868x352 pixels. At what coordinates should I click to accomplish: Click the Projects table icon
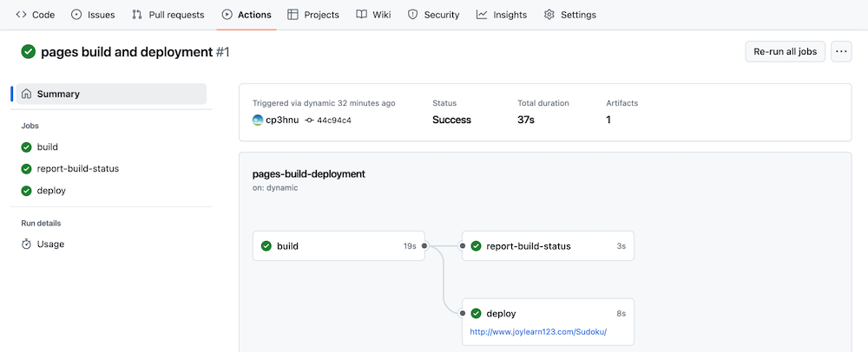[293, 15]
